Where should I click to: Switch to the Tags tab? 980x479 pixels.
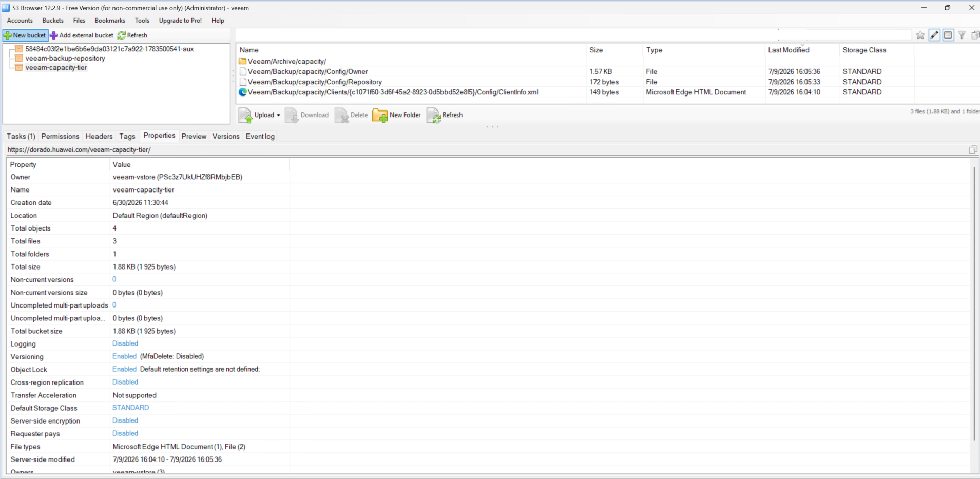[127, 136]
